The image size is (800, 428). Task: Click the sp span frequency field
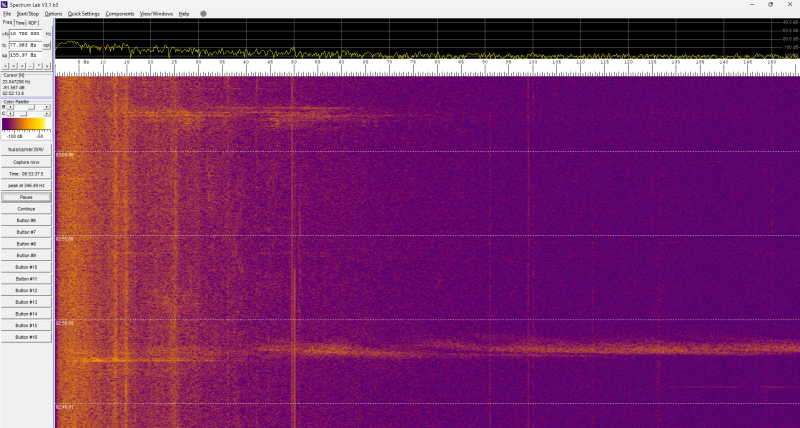click(x=26, y=55)
